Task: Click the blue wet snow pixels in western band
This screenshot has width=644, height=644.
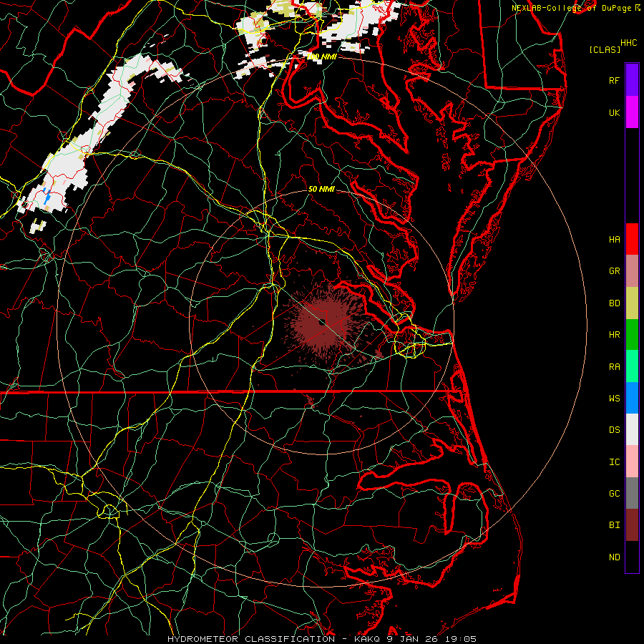Action: click(47, 196)
